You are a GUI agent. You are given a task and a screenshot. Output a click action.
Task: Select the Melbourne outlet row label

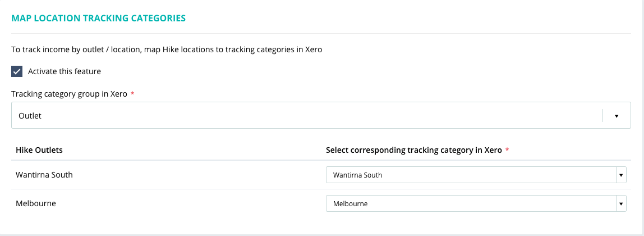click(36, 203)
